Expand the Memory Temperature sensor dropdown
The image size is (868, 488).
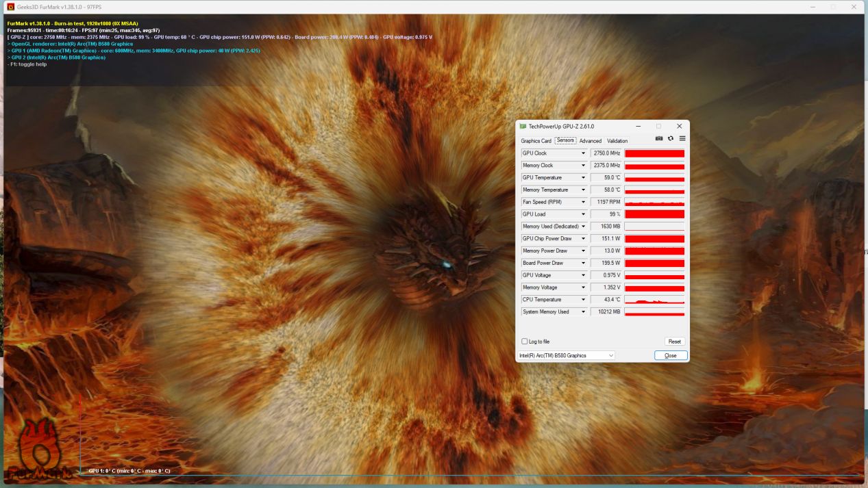pos(584,190)
